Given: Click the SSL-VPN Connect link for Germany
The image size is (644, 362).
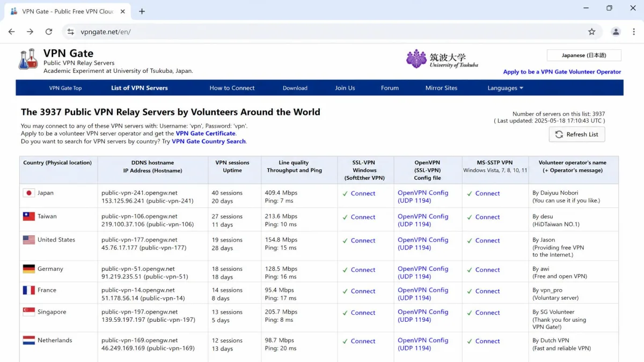Looking at the screenshot, I should click(x=363, y=270).
